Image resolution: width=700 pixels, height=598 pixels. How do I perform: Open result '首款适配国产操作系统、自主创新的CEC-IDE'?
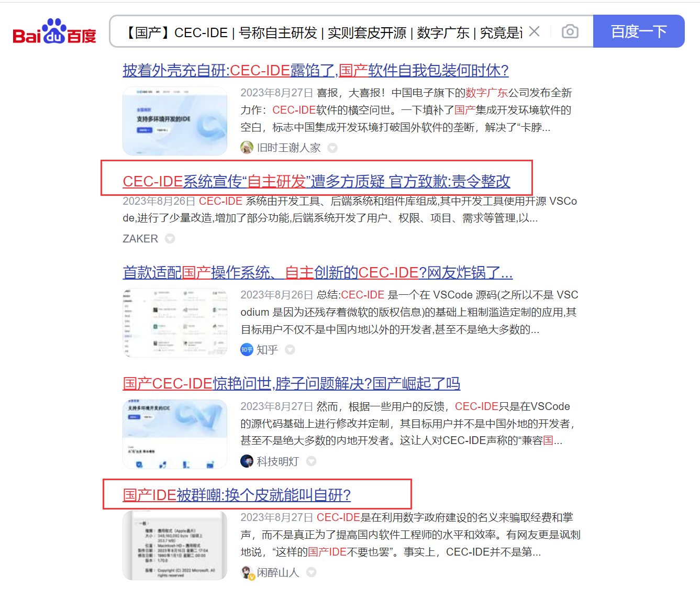pos(317,272)
